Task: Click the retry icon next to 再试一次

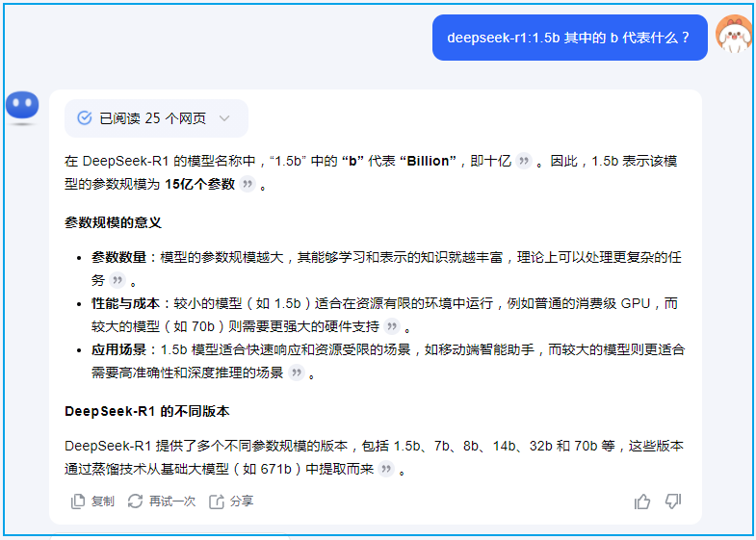Action: pos(135,501)
